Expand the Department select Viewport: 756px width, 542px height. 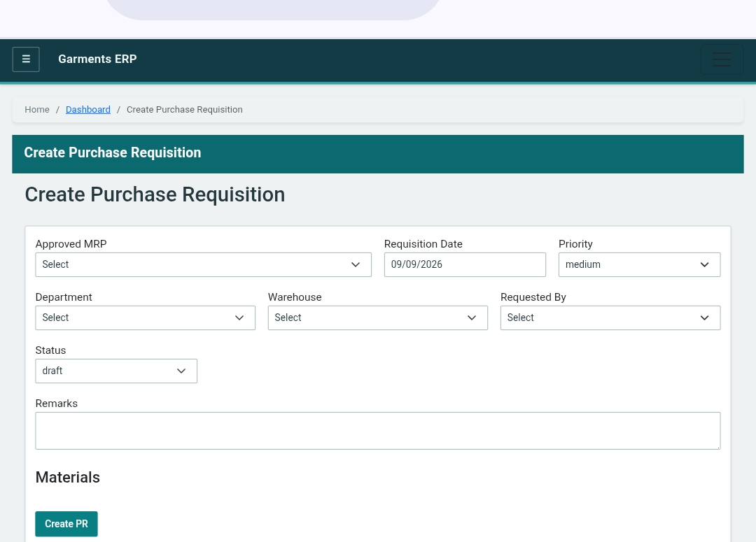145,318
